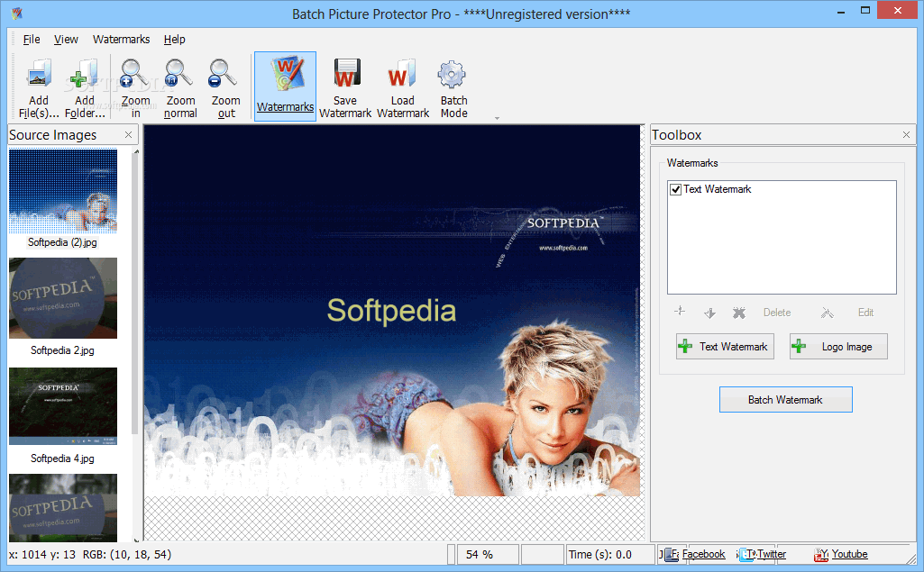Open the Help menu

tap(174, 40)
